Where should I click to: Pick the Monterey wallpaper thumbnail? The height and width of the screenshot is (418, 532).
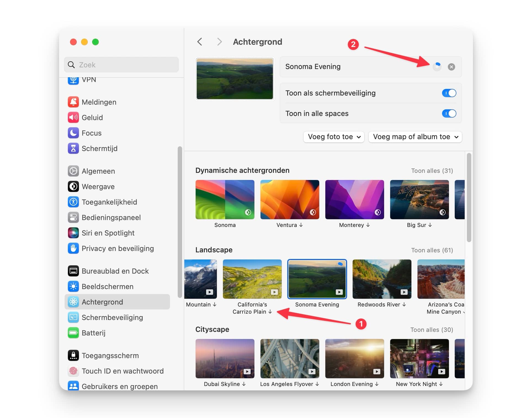pos(355,200)
